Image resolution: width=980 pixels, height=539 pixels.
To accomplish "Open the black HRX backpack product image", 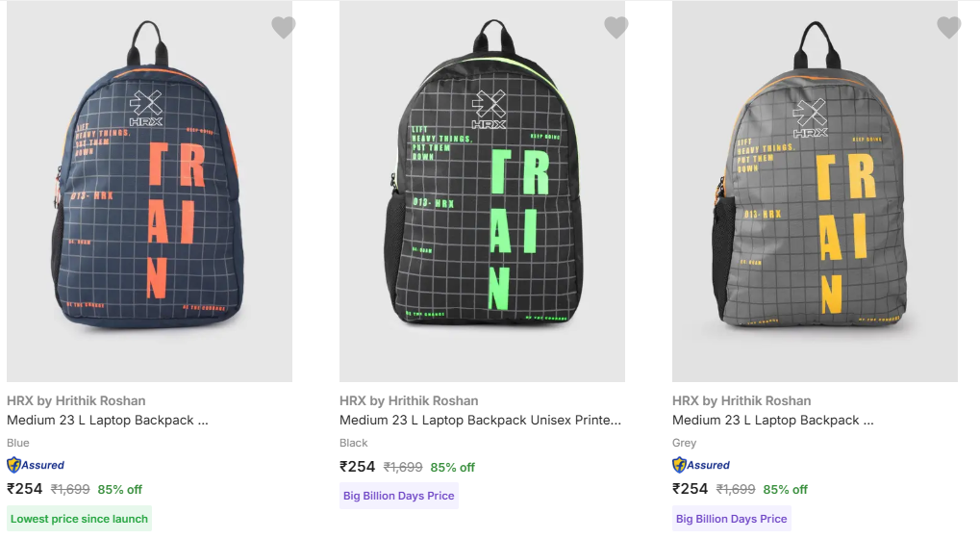I will pyautogui.click(x=482, y=192).
